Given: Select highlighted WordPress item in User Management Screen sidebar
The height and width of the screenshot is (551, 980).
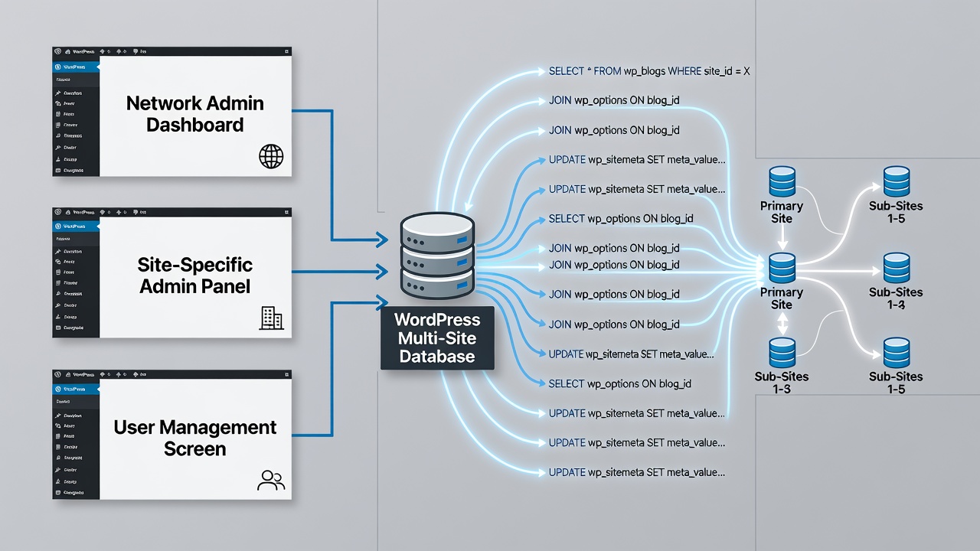Looking at the screenshot, I should [x=77, y=388].
